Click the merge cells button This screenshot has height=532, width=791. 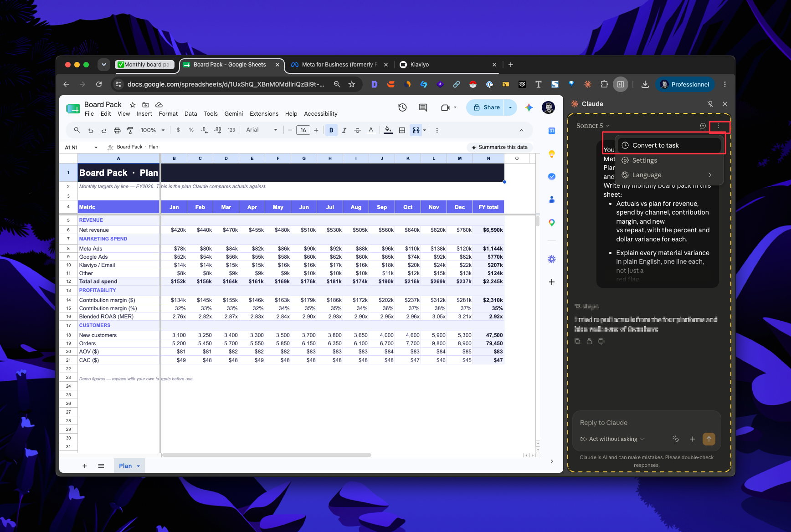416,130
